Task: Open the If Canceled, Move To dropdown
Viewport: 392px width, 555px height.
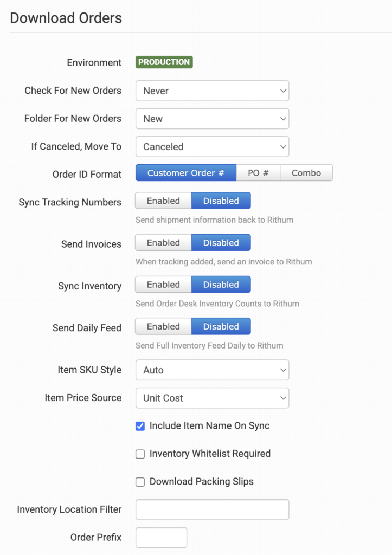Action: coord(212,146)
